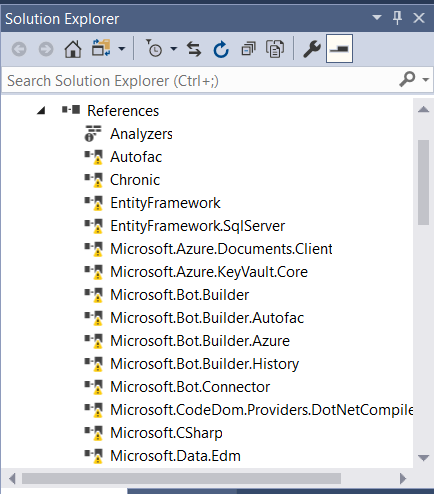Select Microsoft.Bot.Connector reference
Image resolution: width=434 pixels, height=494 pixels.
190,387
